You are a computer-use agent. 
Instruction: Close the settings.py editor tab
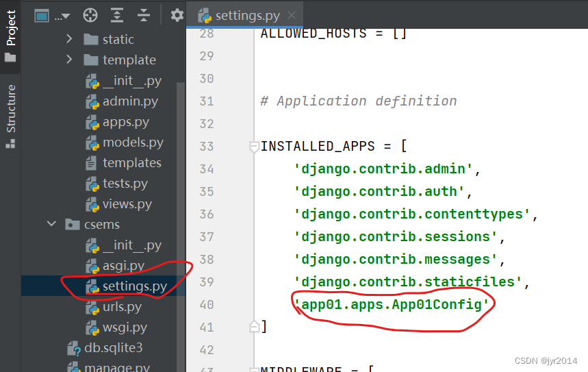click(x=292, y=15)
